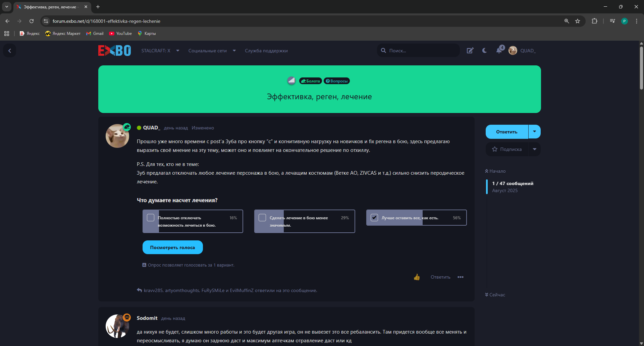Reload the page
This screenshot has height=346, width=644.
[x=32, y=21]
